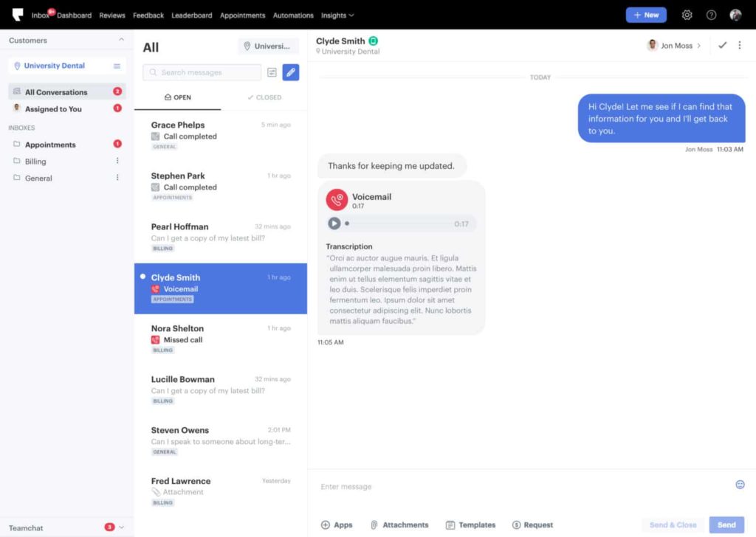
Task: Click the help question mark icon
Action: pyautogui.click(x=711, y=15)
